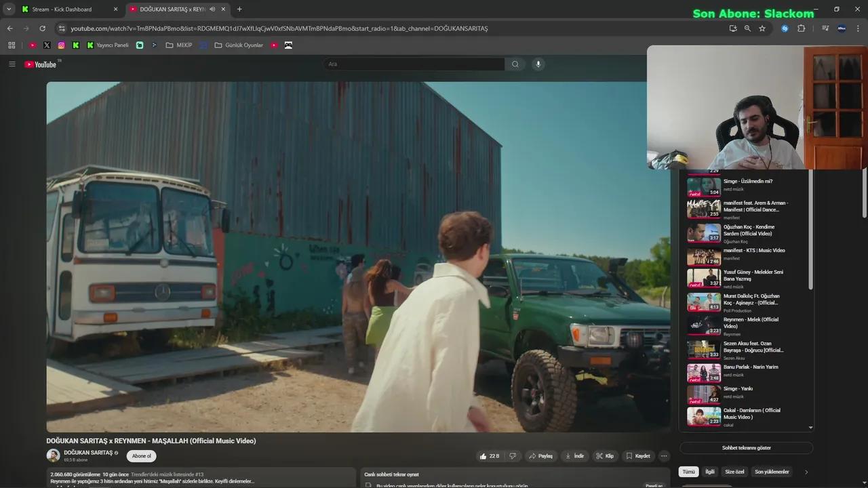Expand the video description box
The image size is (868, 488).
pos(201,477)
